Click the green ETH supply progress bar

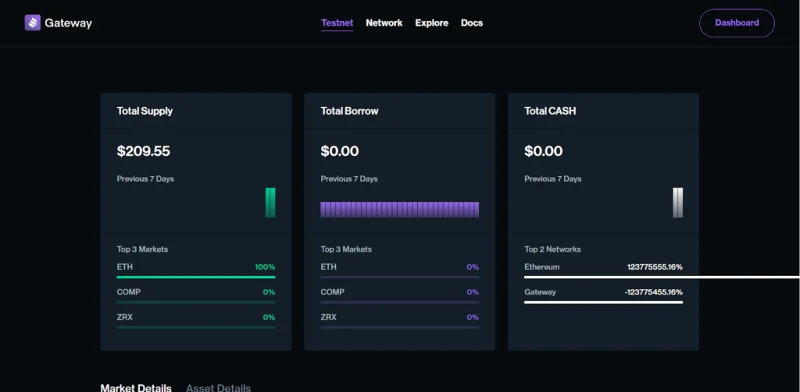tap(196, 277)
